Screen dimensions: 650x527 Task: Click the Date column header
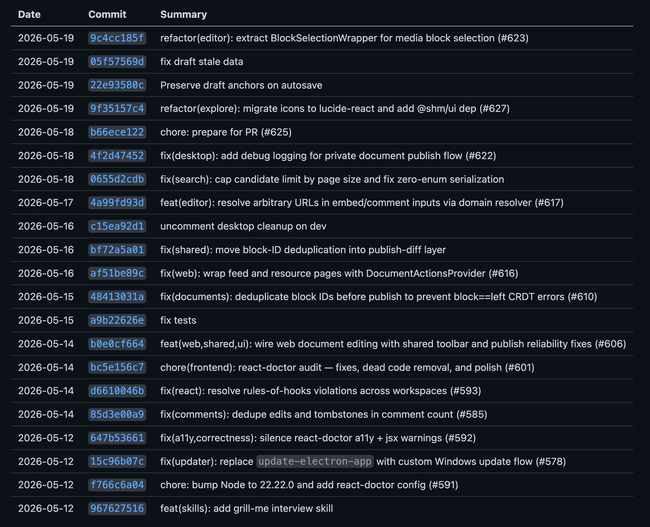click(x=29, y=15)
